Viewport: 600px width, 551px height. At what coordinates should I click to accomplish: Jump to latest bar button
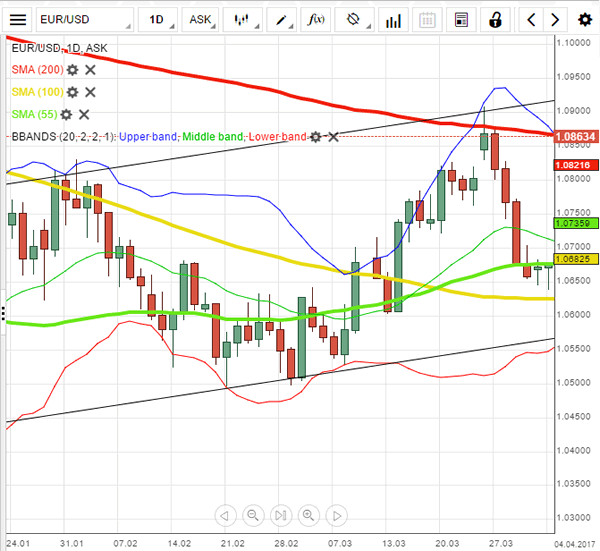pos(281,515)
